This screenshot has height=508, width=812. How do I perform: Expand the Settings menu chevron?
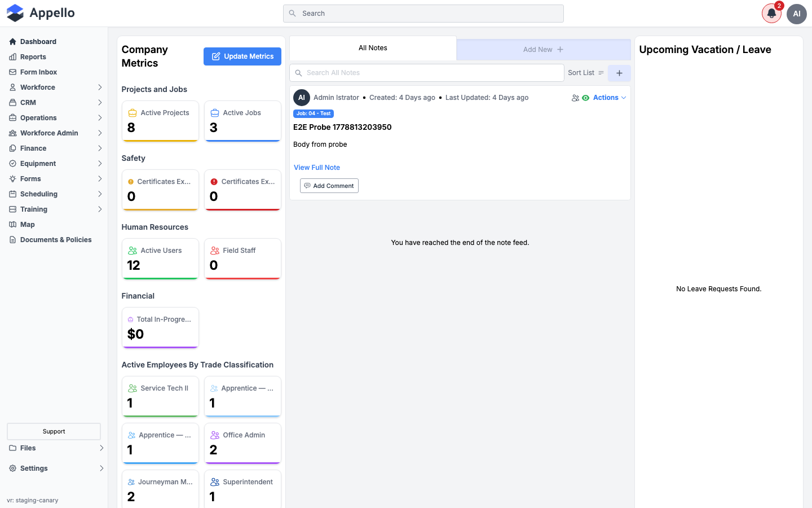[x=101, y=468]
